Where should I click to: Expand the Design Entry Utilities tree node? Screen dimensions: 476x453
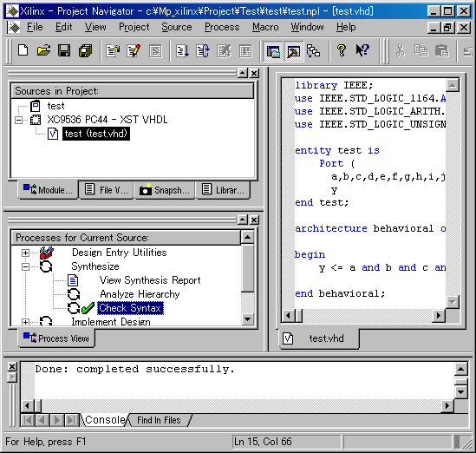point(25,253)
